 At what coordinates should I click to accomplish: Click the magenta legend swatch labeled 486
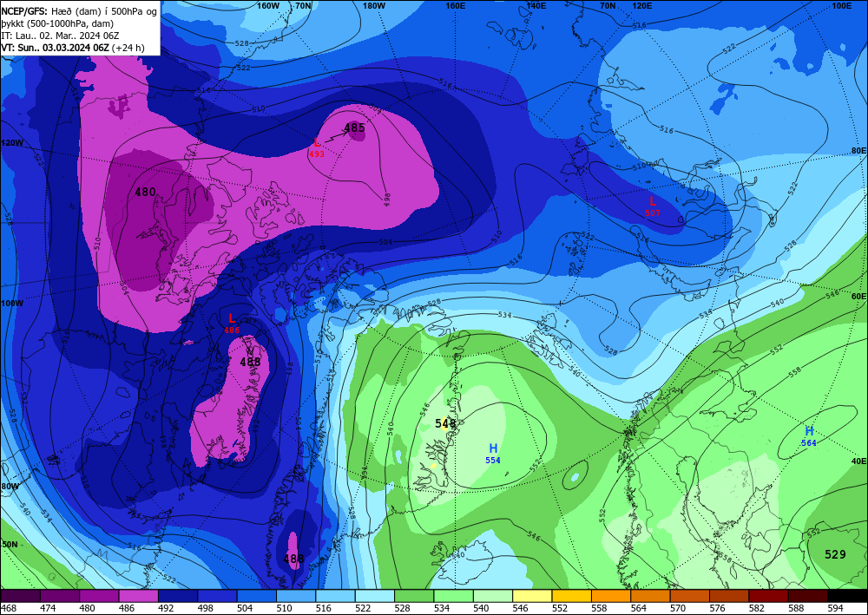coord(138,596)
